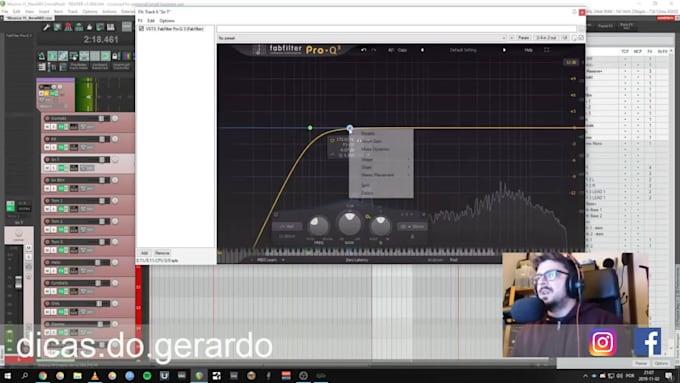This screenshot has width=680, height=383.
Task: Click the pencil icon in REAPER top toolbar
Action: [x=46, y=27]
